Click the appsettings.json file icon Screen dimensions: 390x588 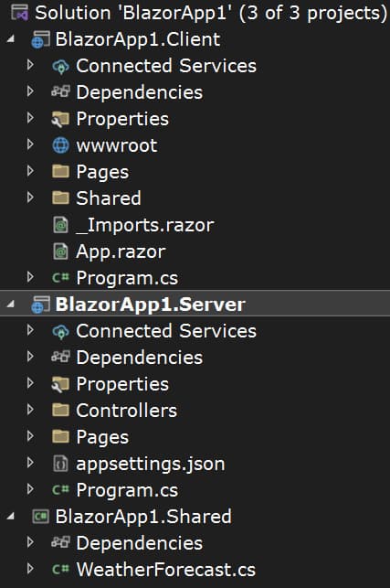[60, 464]
